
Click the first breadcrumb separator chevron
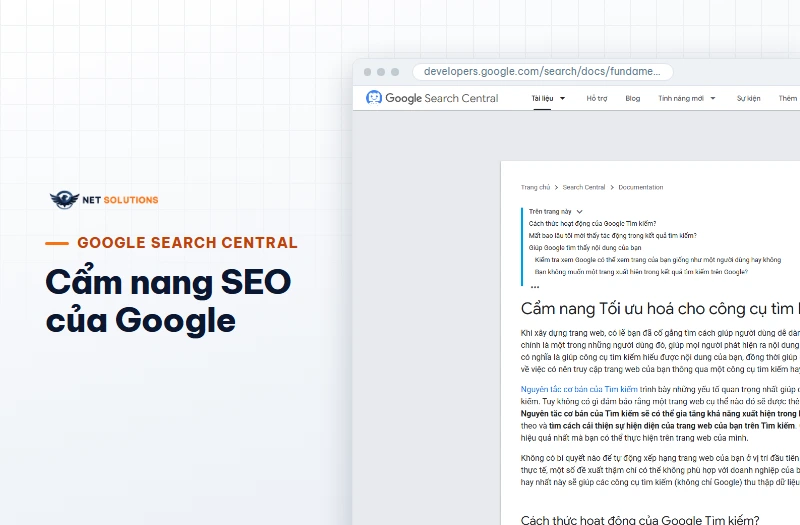click(556, 188)
